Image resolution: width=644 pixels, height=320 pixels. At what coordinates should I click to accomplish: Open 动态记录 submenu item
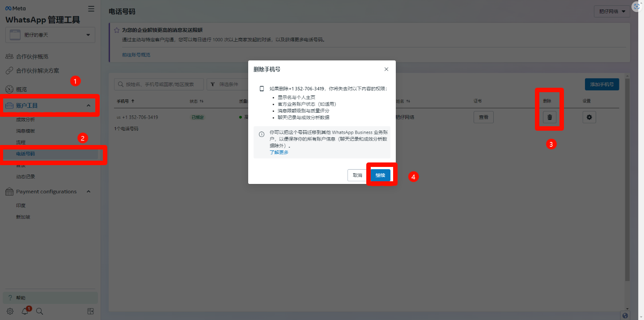coord(25,177)
